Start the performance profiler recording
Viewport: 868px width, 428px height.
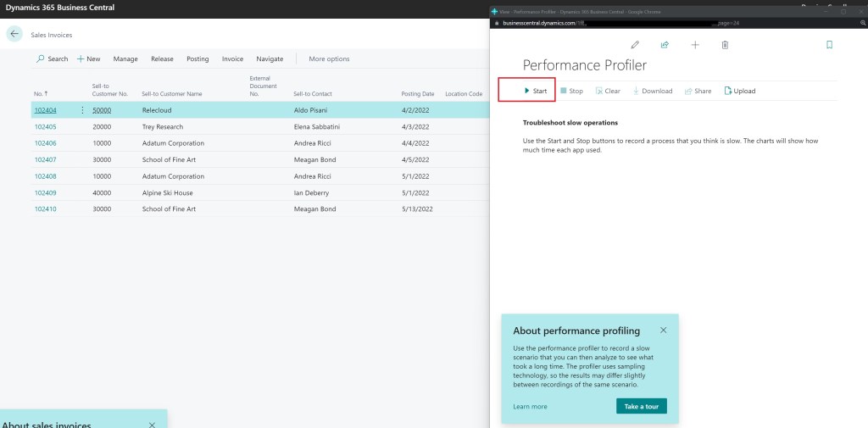(534, 91)
